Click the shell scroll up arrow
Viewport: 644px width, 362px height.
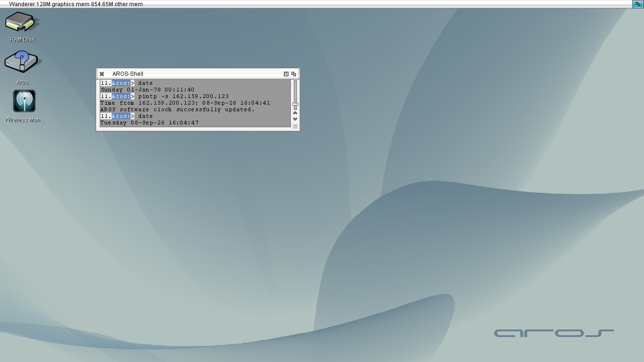pyautogui.click(x=295, y=113)
